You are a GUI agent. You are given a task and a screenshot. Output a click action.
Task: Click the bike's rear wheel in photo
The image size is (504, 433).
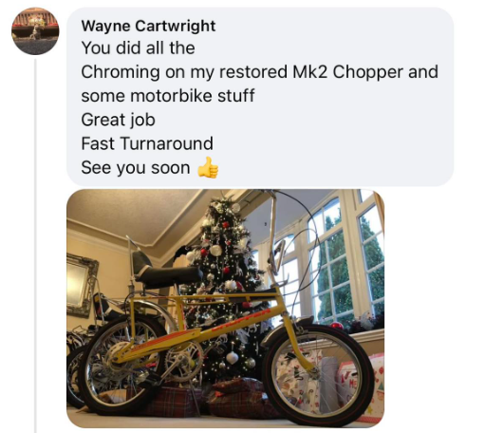tap(123, 364)
